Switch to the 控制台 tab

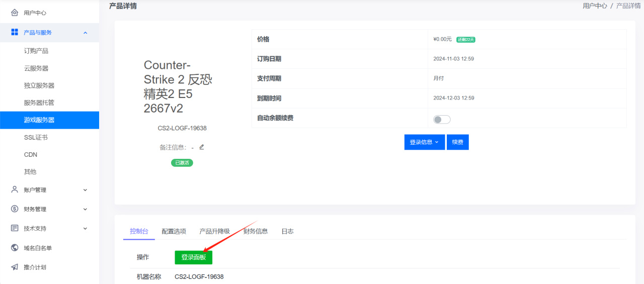tap(139, 231)
